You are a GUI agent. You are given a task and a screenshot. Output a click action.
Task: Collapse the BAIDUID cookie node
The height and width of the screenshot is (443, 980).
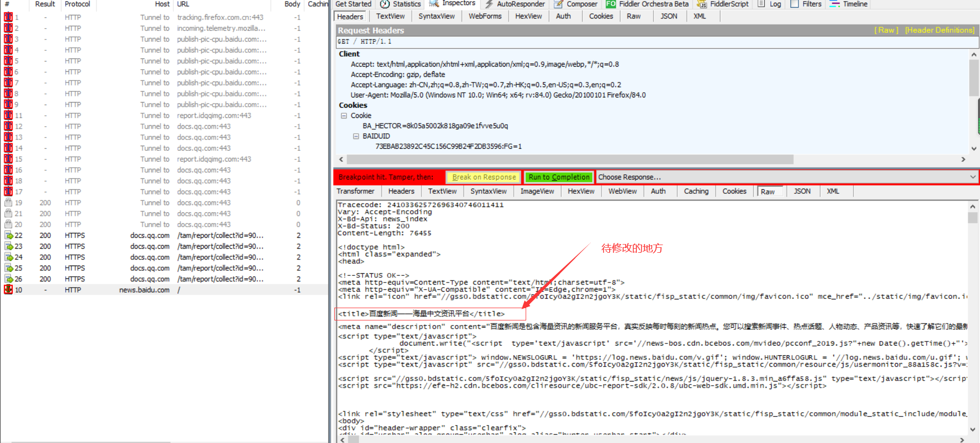(x=356, y=136)
